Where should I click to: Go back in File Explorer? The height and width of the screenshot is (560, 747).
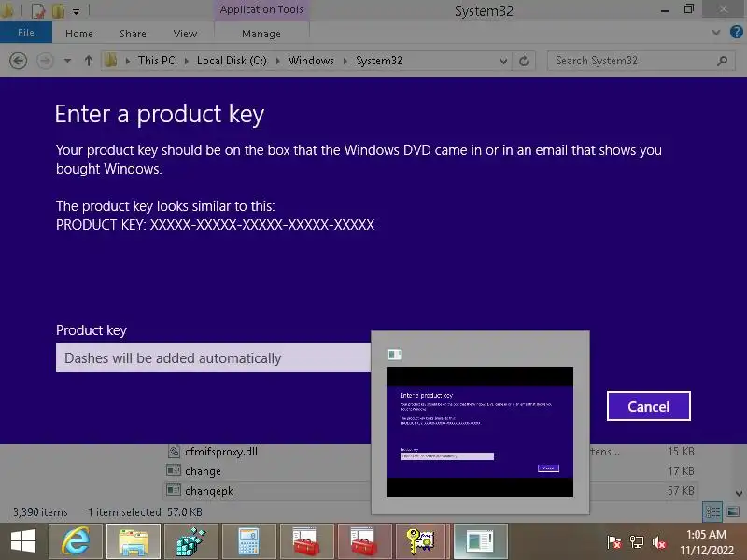click(18, 61)
